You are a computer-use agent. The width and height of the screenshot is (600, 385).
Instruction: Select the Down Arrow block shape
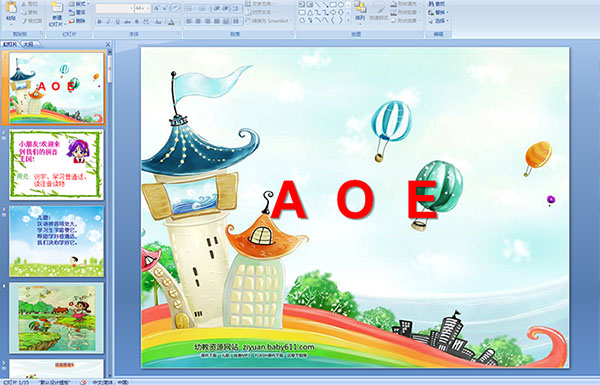click(x=341, y=13)
